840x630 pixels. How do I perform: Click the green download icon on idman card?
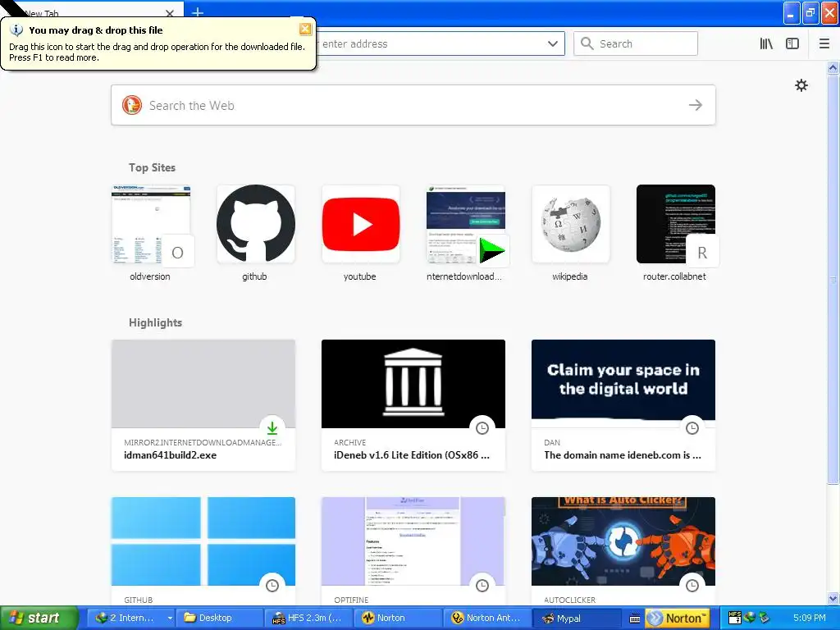click(x=272, y=428)
